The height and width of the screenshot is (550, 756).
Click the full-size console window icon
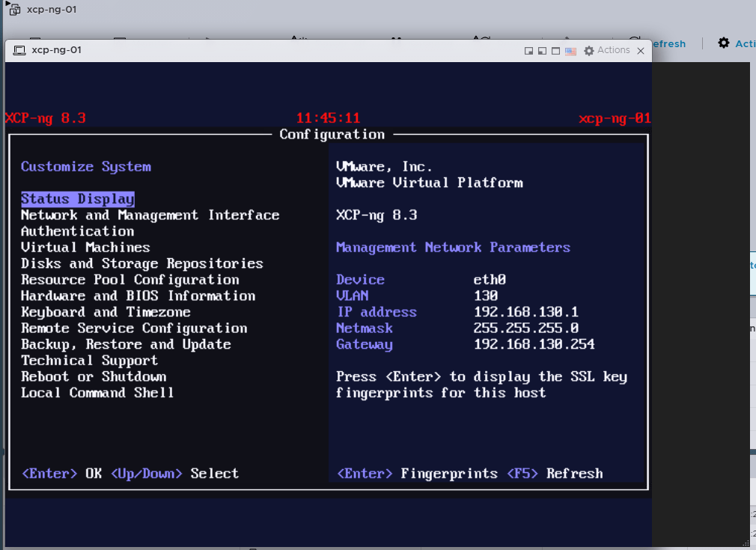pyautogui.click(x=555, y=51)
